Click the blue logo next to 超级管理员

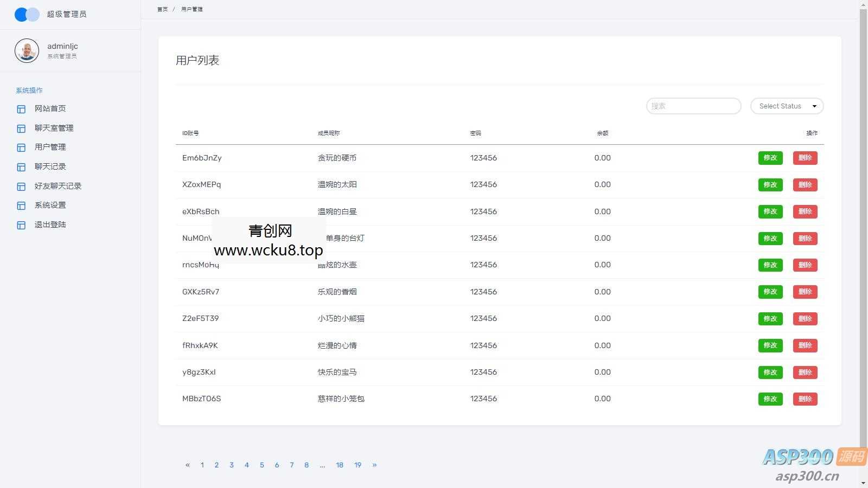tap(27, 15)
